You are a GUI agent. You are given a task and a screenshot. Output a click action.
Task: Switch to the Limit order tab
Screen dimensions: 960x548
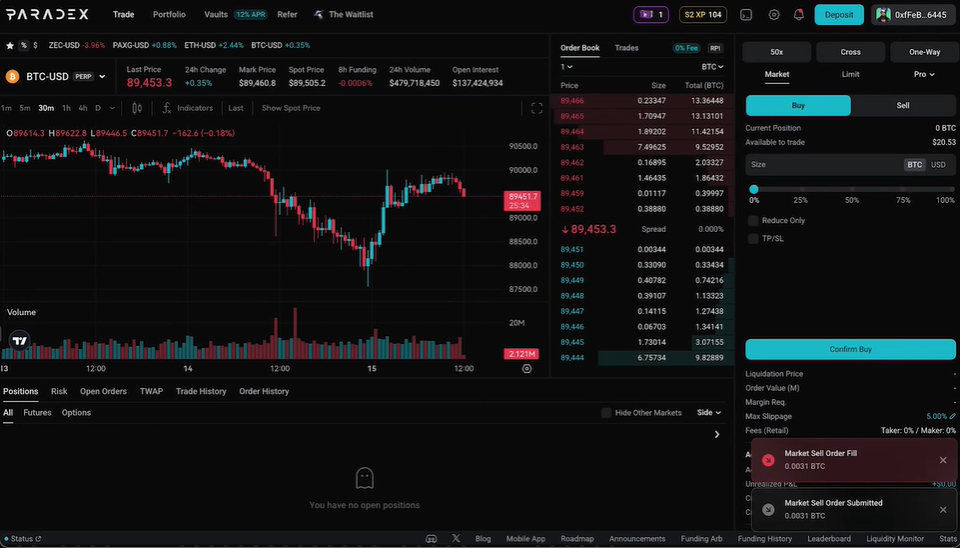[850, 74]
